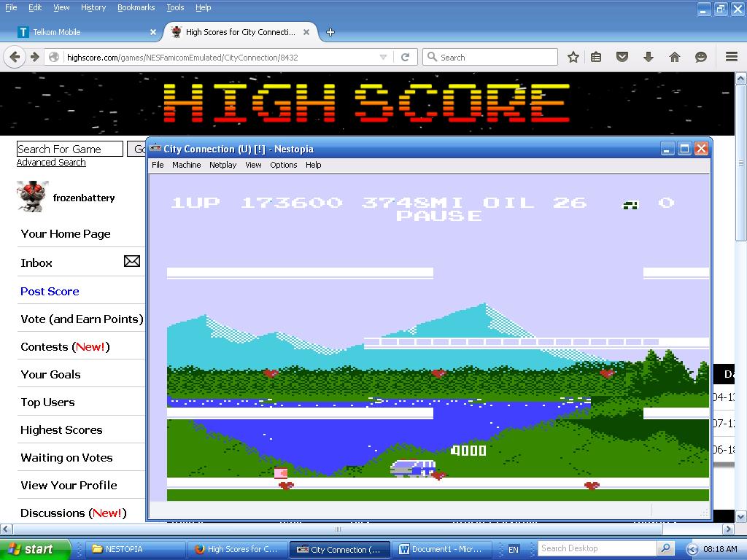Close the Telkom Mobile tab
747x560 pixels.
pyautogui.click(x=153, y=32)
